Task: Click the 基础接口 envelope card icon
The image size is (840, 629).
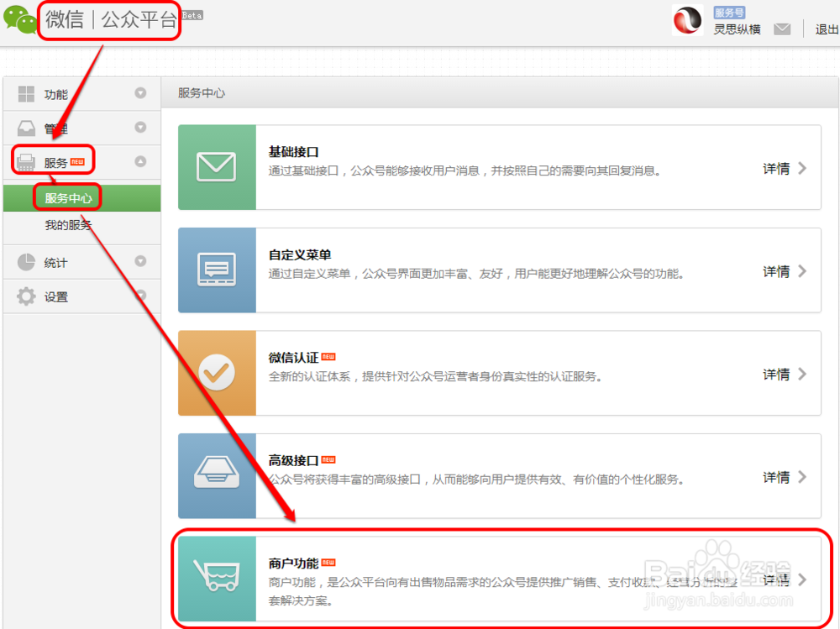Action: point(217,167)
